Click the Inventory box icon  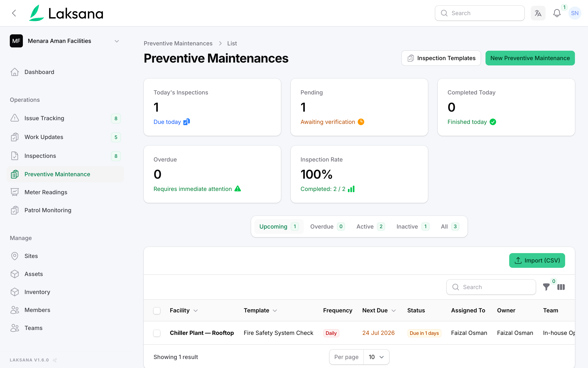pyautogui.click(x=14, y=292)
